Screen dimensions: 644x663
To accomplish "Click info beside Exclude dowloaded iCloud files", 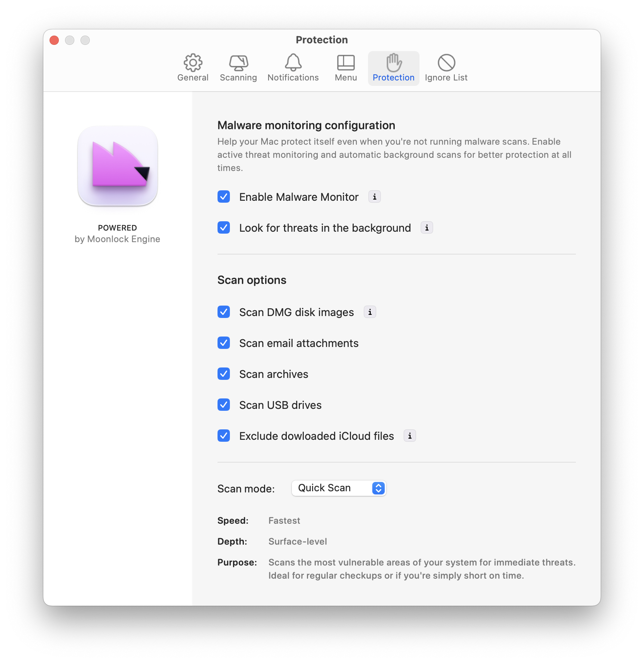I will [410, 436].
